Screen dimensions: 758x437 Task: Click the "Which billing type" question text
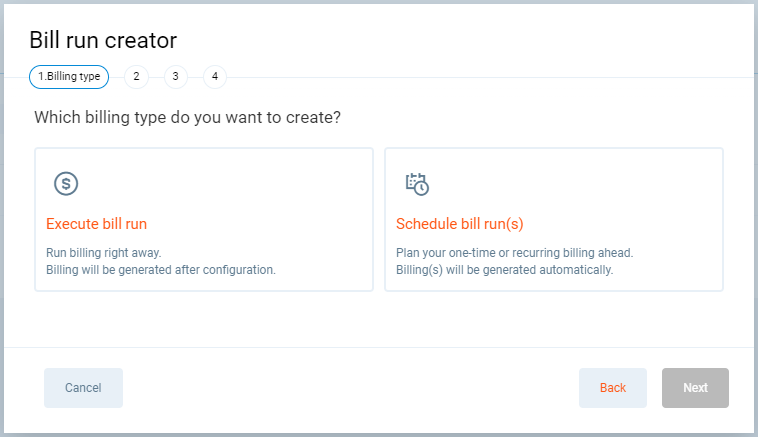[188, 118]
